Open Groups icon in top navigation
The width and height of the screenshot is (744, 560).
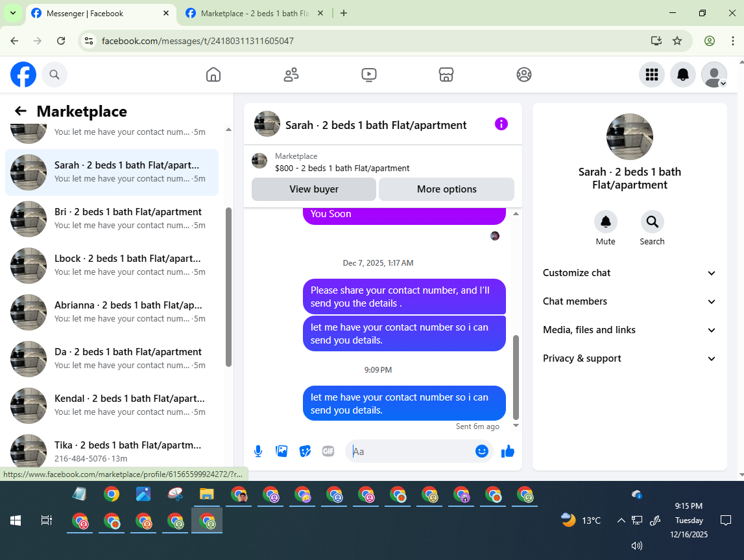click(524, 75)
